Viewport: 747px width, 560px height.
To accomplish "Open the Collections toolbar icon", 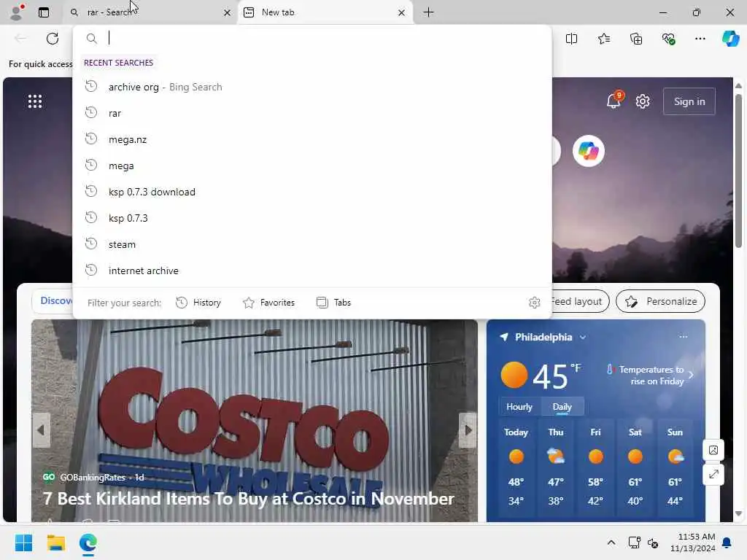I will (636, 39).
